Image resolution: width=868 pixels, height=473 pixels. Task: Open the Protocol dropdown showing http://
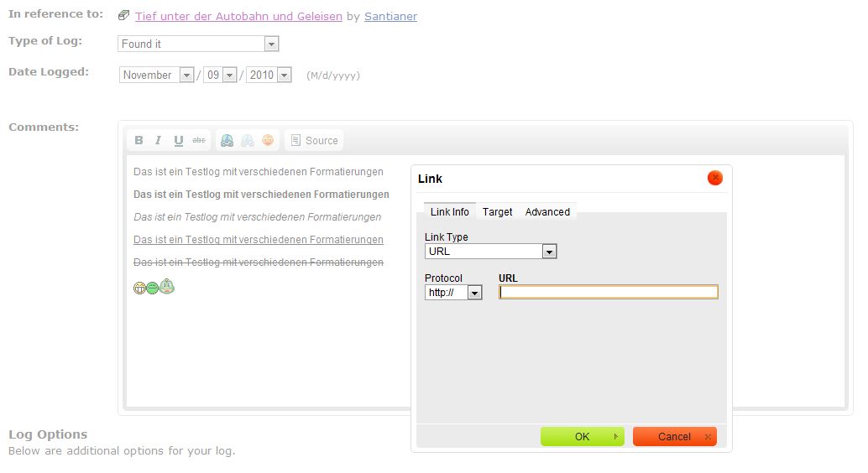pyautogui.click(x=453, y=292)
